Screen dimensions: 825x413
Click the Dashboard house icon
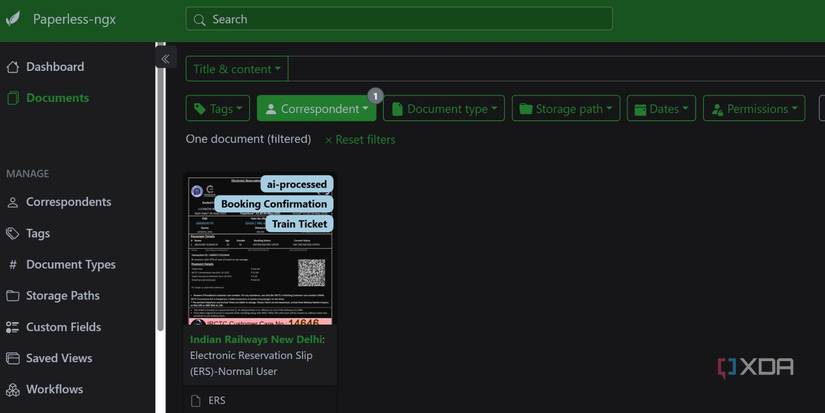[x=13, y=67]
